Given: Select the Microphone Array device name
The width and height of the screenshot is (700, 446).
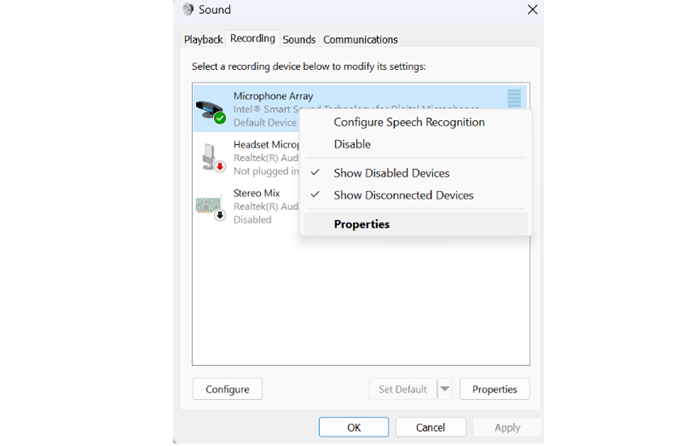Looking at the screenshot, I should [x=273, y=96].
